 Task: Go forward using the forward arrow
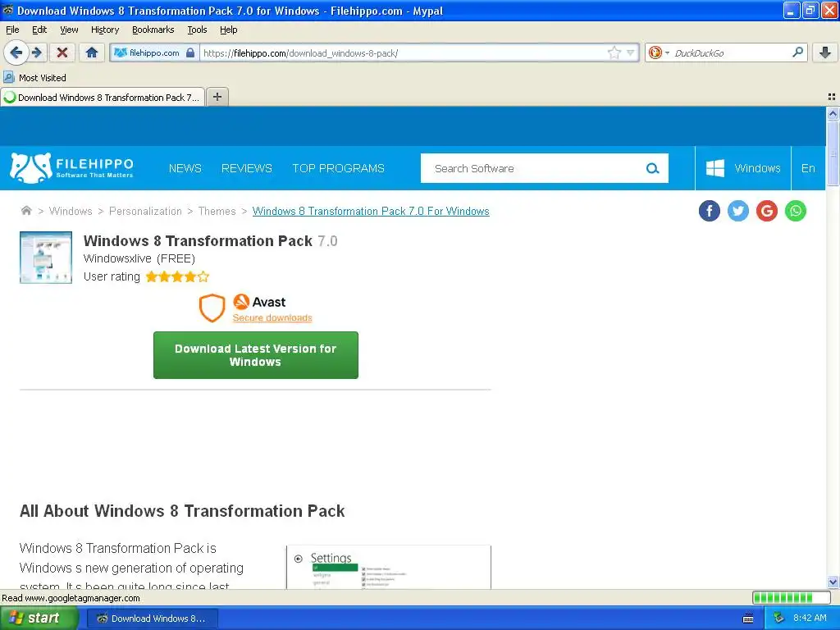(x=37, y=52)
